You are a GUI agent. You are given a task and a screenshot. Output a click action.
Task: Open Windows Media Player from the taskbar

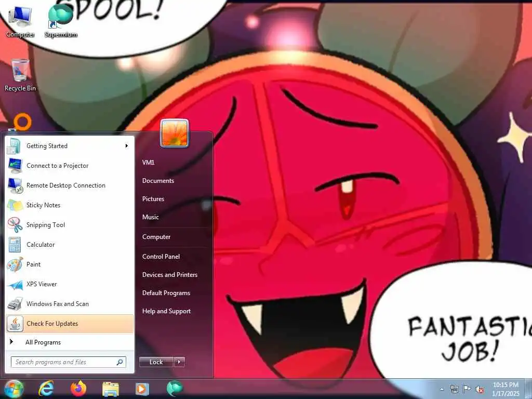(x=142, y=389)
